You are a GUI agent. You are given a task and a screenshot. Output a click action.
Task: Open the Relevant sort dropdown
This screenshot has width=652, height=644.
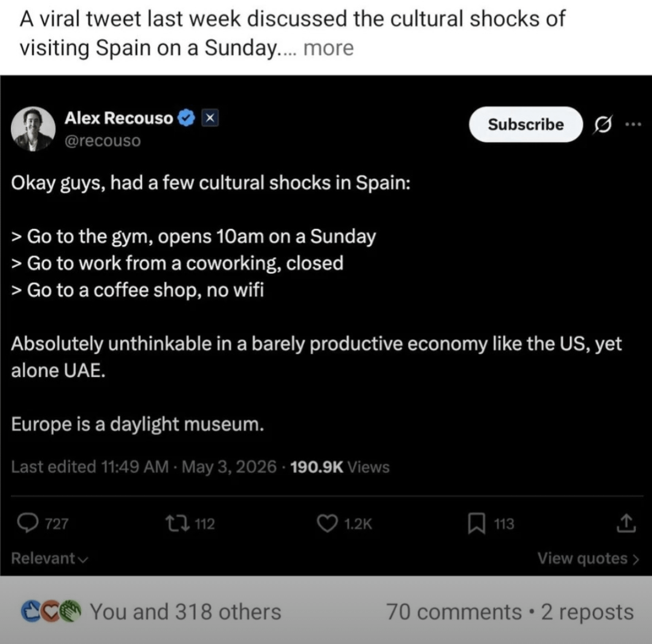tap(50, 558)
